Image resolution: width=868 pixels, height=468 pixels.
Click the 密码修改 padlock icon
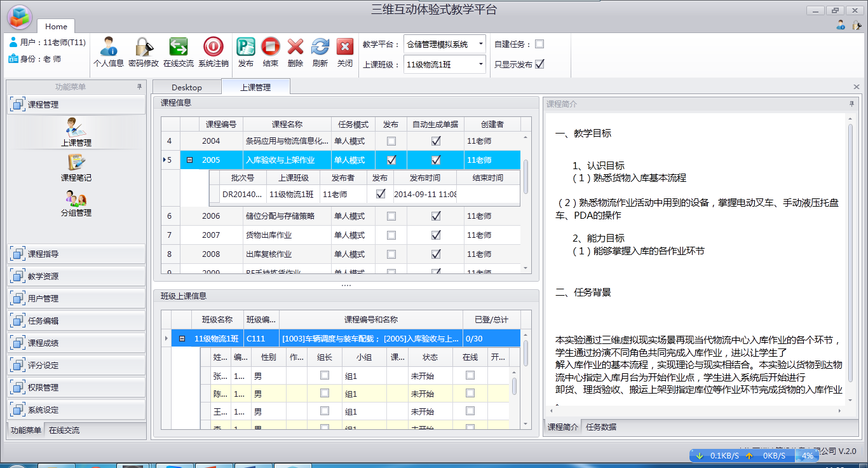click(x=144, y=47)
